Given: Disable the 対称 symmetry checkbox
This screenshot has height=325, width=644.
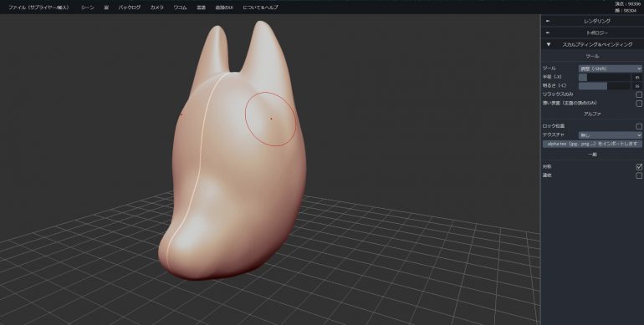Looking at the screenshot, I should pos(639,166).
